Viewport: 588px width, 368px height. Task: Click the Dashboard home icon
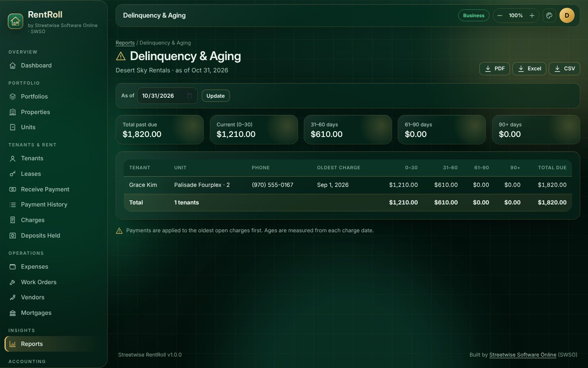[13, 65]
